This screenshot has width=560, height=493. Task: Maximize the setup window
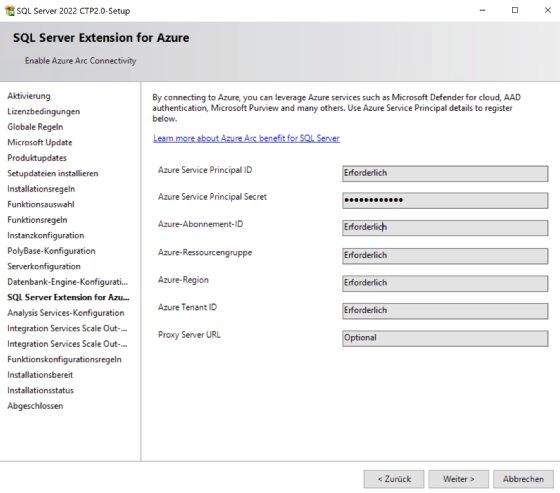coord(515,10)
